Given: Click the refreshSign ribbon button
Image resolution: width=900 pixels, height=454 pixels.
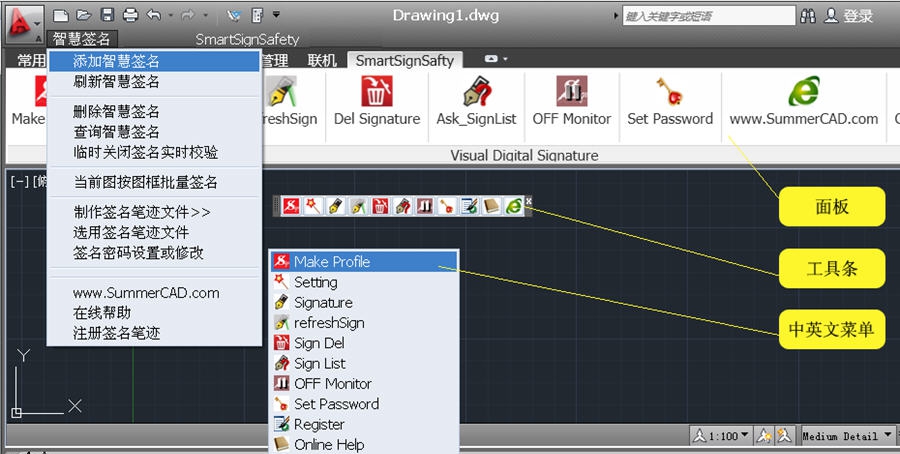Looking at the screenshot, I should tap(289, 102).
